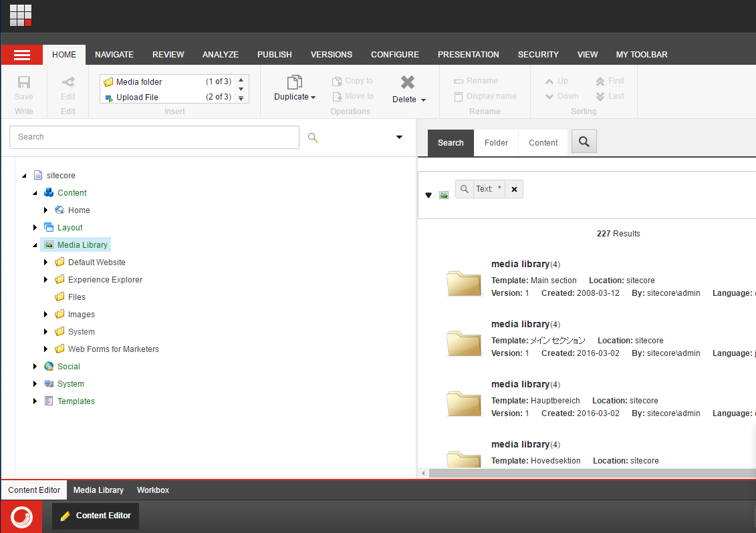
Task: Remove the Text: * search filter
Action: 514,189
